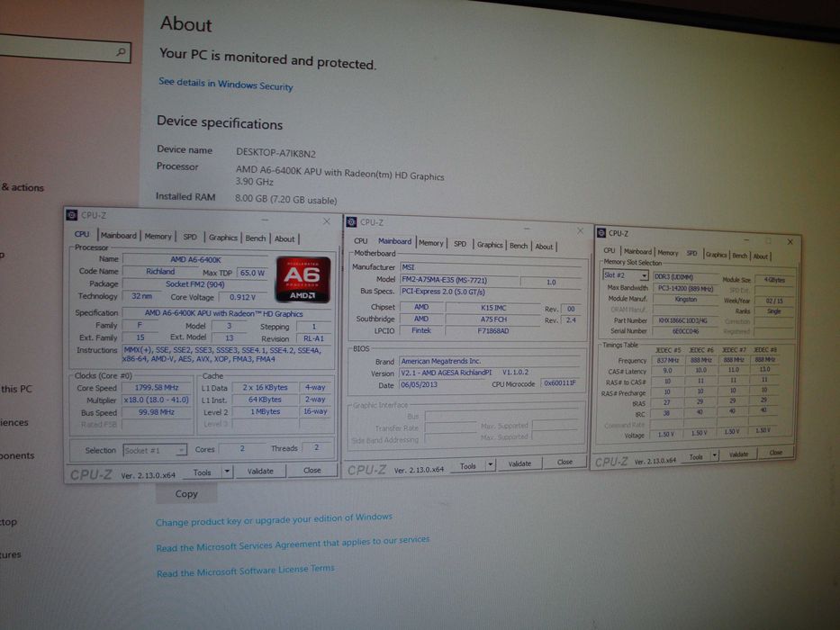Click the MSI manufacturer field
Screen dimensions: 840x630
[491, 266]
